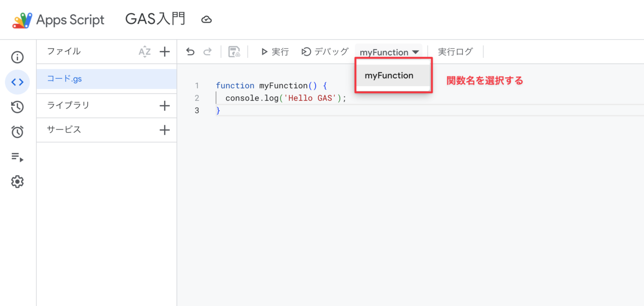Viewport: 644px width, 306px height.
Task: Click the Undo arrow in toolbar
Action: [190, 52]
